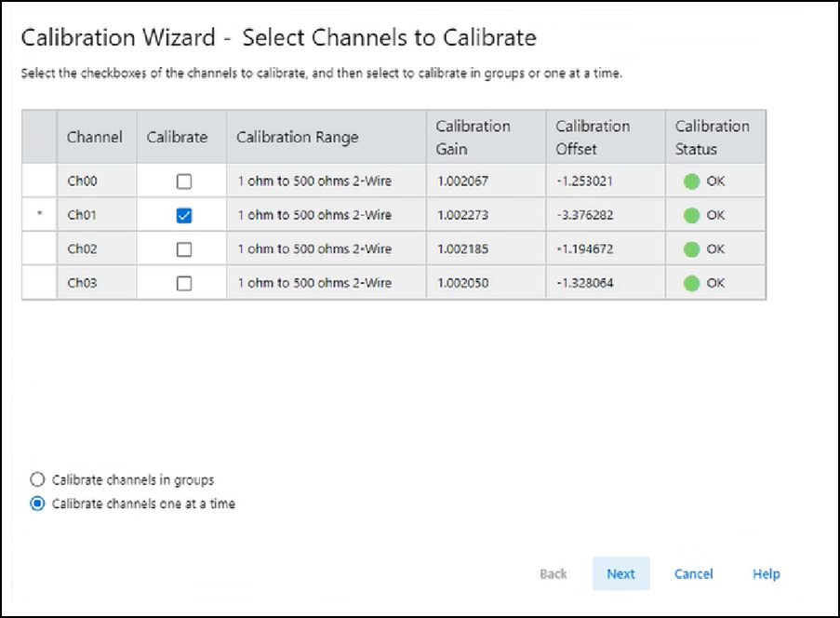Click the green OK indicator for Ch01
Viewport: 840px width, 618px height.
coord(691,216)
